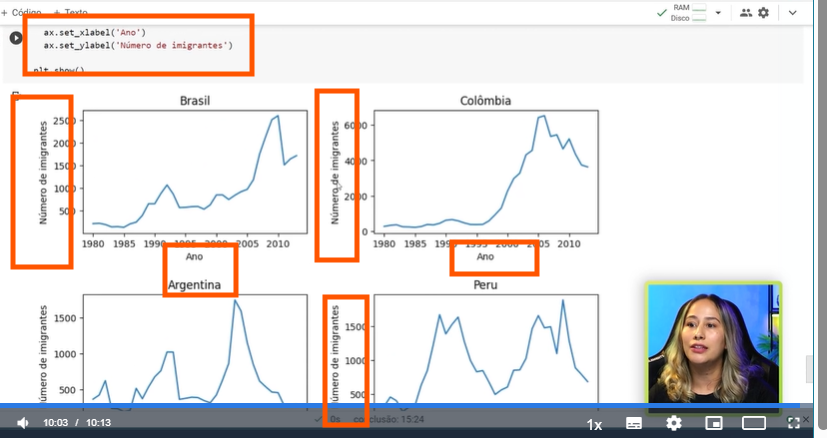827x438 pixels.
Task: Click the Argentina chart plot
Action: click(x=195, y=350)
